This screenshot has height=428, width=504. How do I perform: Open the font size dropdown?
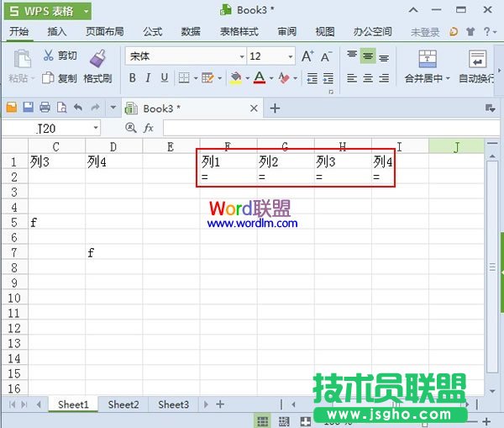tap(291, 56)
